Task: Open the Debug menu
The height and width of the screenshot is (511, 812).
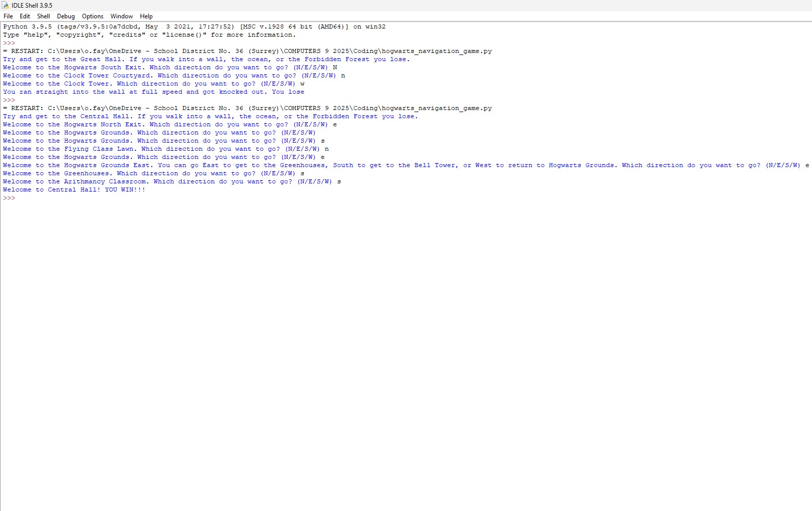Action: point(66,16)
